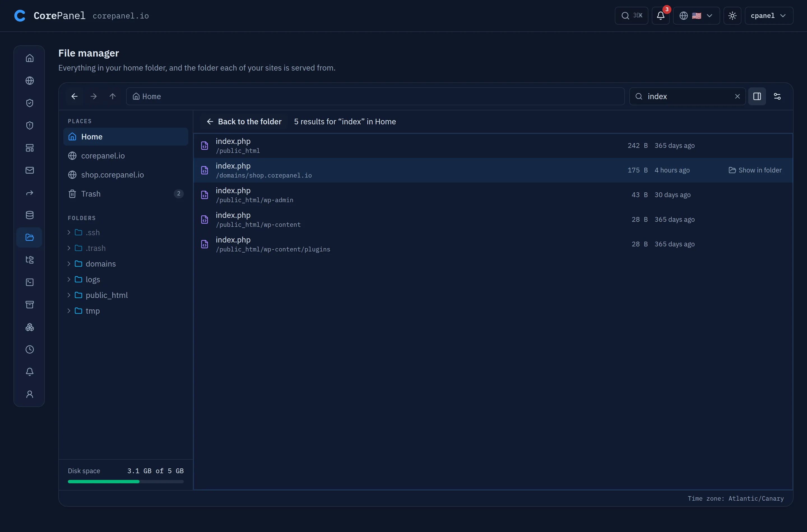This screenshot has height=532, width=807.
Task: Open the cpanel user menu dropdown
Action: click(769, 16)
